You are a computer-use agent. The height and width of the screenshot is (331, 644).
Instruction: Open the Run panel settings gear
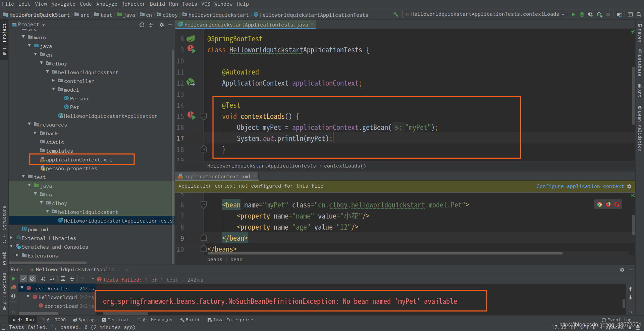(x=622, y=270)
